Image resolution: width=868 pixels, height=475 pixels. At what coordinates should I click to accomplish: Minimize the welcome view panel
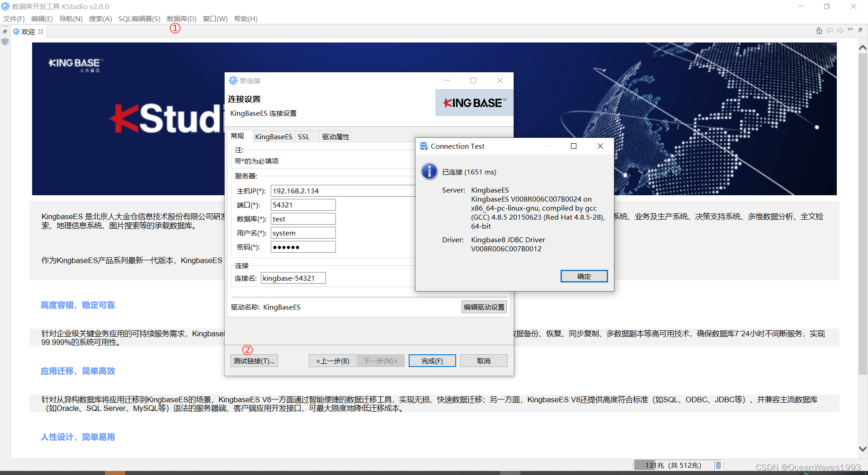(850, 29)
